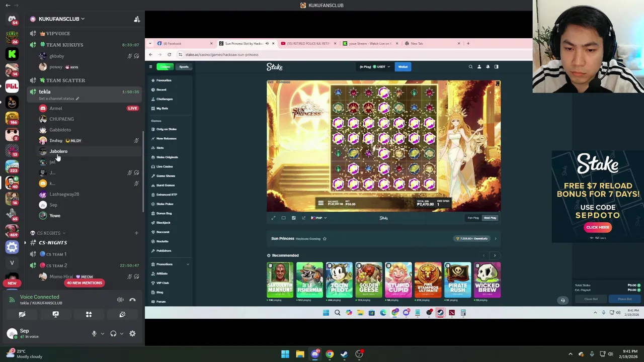This screenshot has height=362, width=644.
Task: Open the slot game hamburger menu
Action: coord(320,203)
